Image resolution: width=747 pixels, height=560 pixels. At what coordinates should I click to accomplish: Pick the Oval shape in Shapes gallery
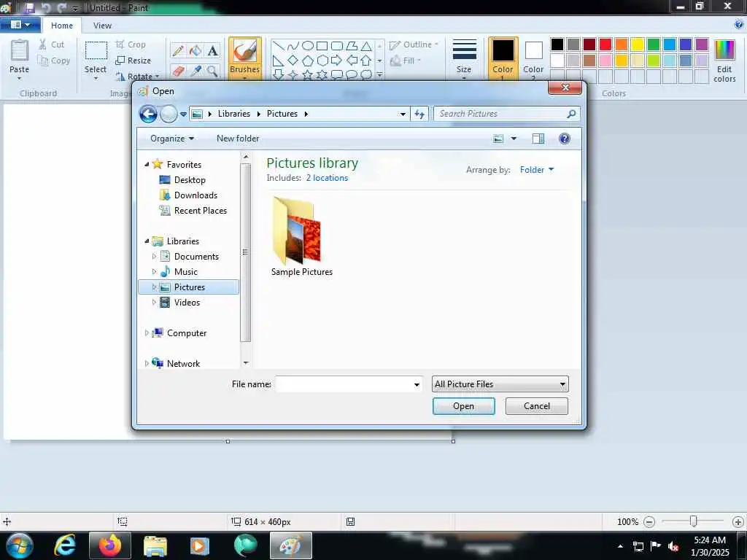tap(308, 46)
